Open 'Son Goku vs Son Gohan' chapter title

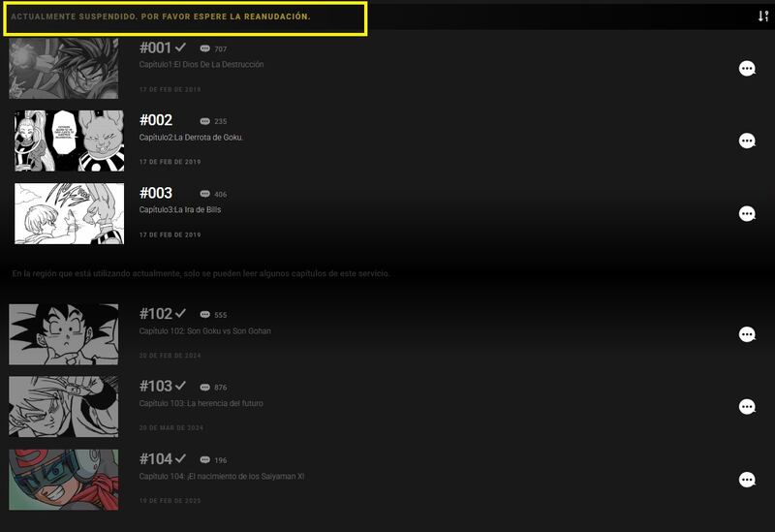click(204, 331)
